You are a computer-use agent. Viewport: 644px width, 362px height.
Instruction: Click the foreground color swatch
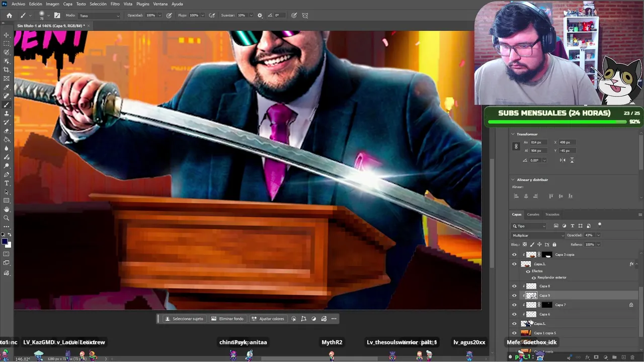5,242
